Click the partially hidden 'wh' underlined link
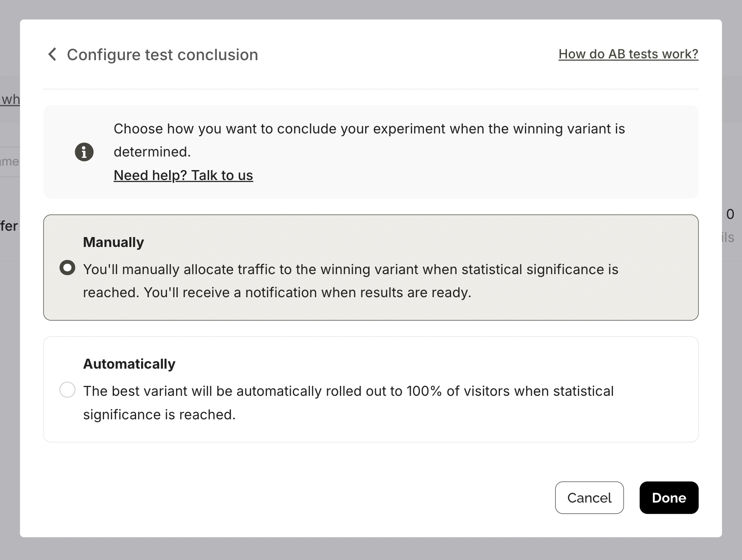 pyautogui.click(x=10, y=100)
